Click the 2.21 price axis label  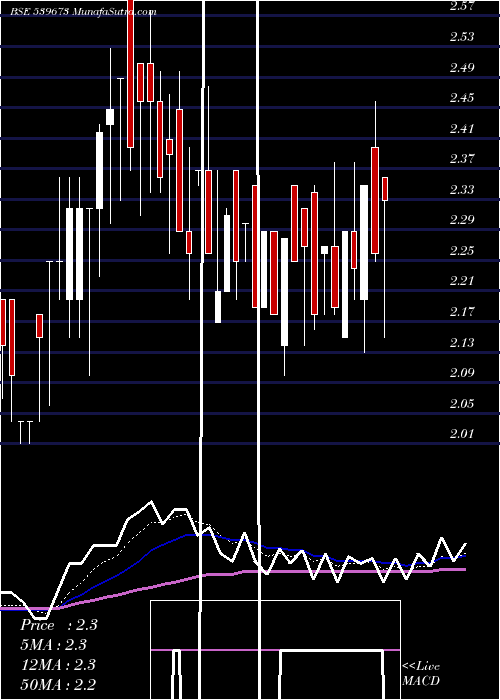(x=462, y=281)
